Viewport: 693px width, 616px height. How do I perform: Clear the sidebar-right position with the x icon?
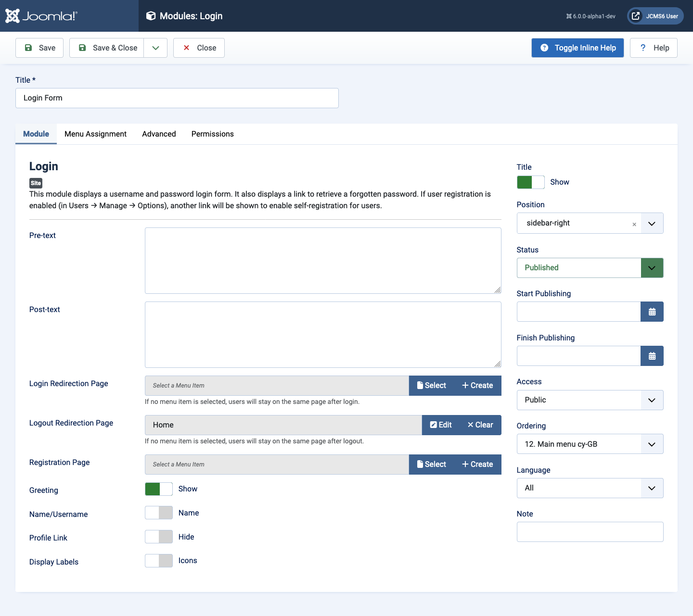[x=634, y=224]
